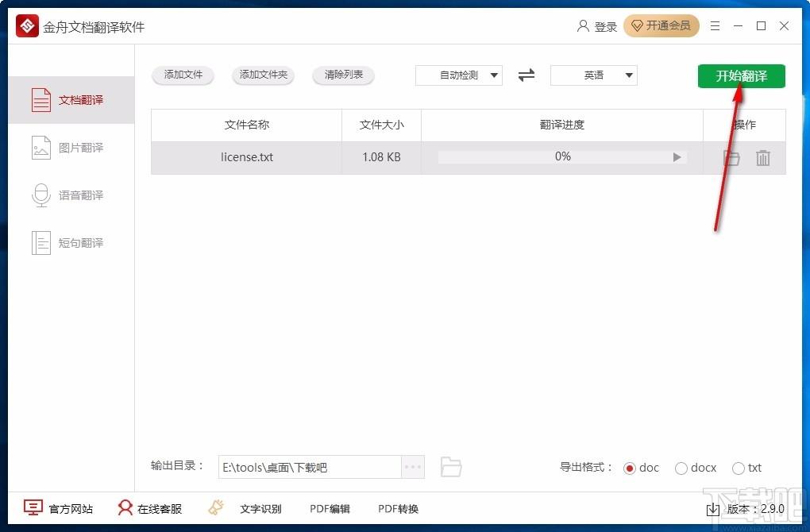Open 官方网站 official website link
The width and height of the screenshot is (810, 532).
click(71, 509)
